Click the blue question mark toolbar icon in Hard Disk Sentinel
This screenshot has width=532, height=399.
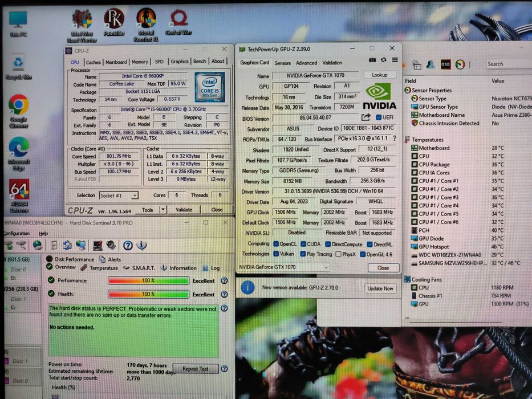pos(128,245)
